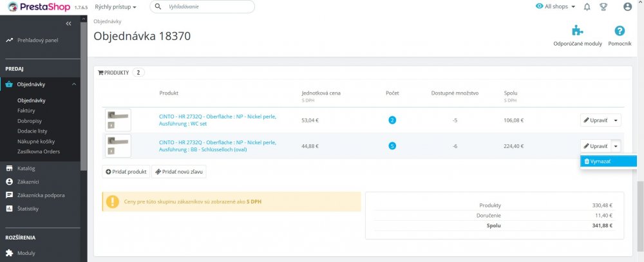Open the Rýchly prístup dropdown
The image size is (644, 262).
115,6
